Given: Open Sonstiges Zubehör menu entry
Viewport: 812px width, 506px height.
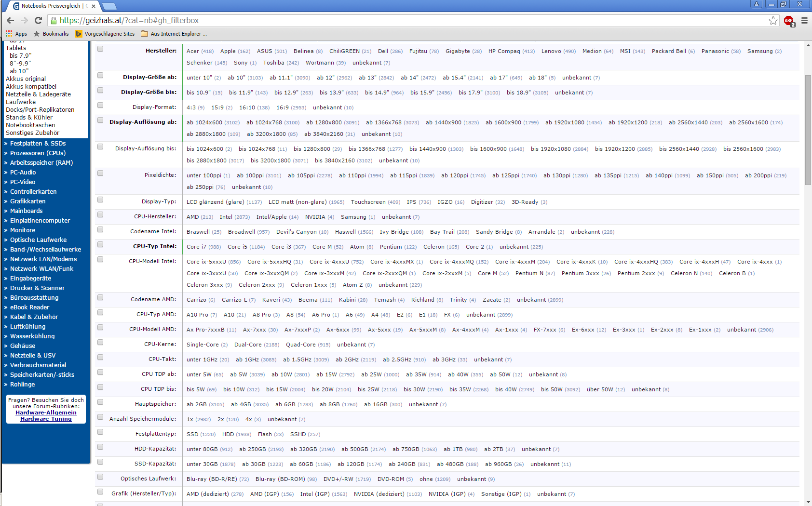Looking at the screenshot, I should pyautogui.click(x=32, y=133).
